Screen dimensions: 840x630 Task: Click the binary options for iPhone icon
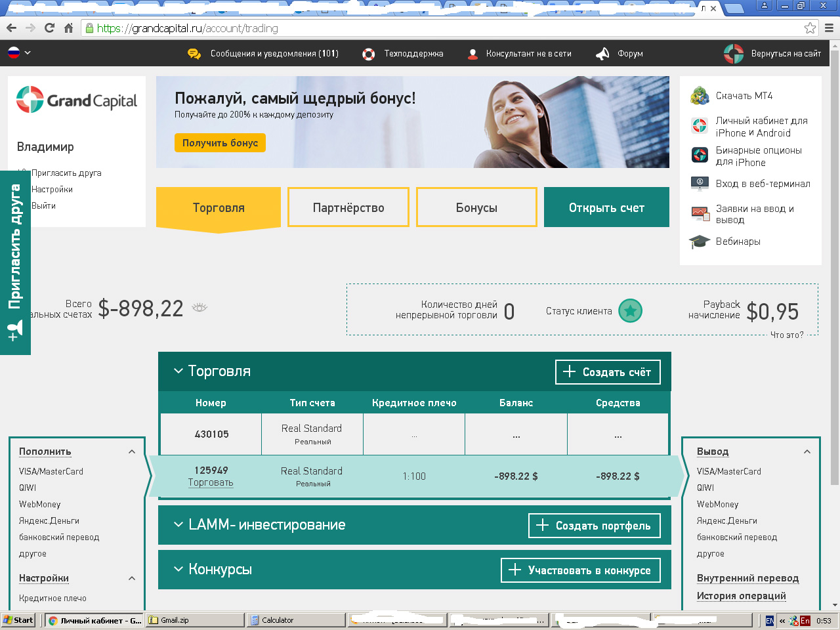[700, 155]
